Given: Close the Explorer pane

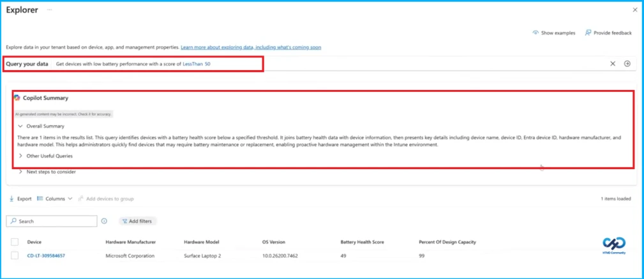Looking at the screenshot, I should (x=635, y=10).
